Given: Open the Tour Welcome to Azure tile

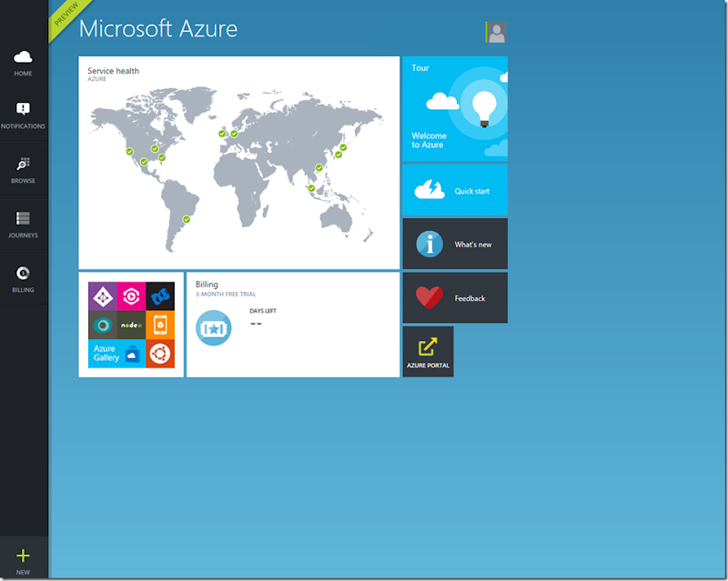Looking at the screenshot, I should [x=455, y=109].
